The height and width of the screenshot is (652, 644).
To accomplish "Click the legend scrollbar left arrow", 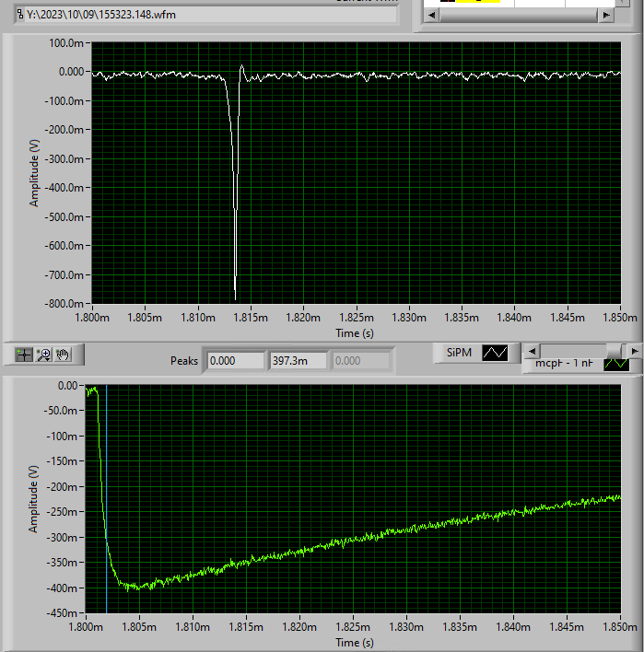I will tap(532, 352).
